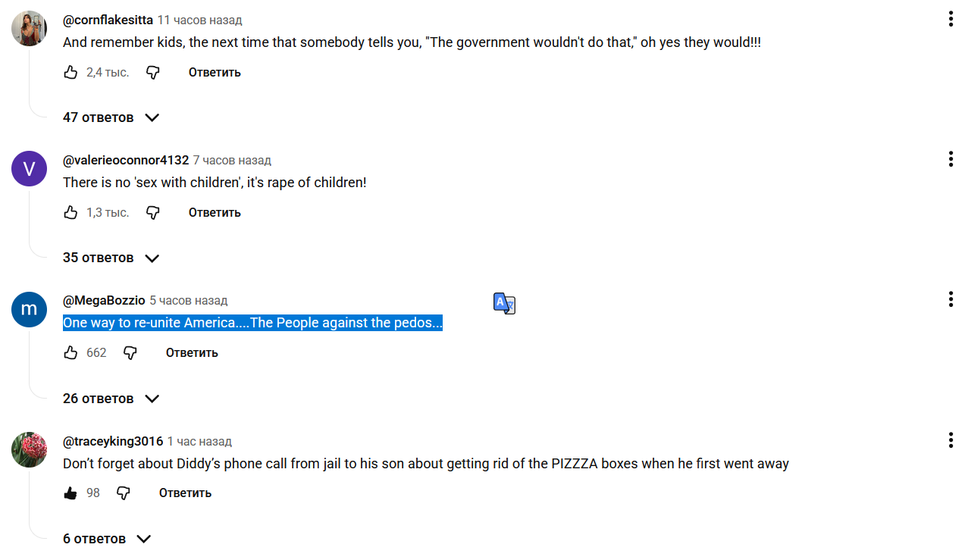
Task: Like the @MegaBozzio comment
Action: pyautogui.click(x=70, y=353)
